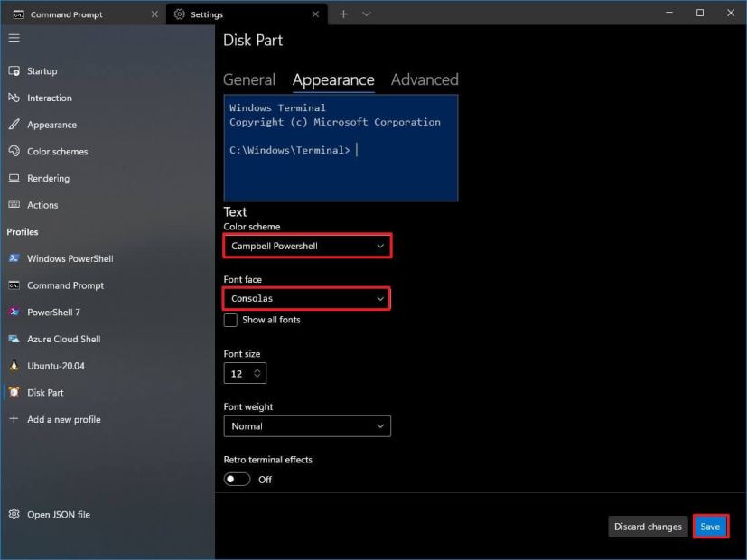Minimize the Windows Terminal window
Screen dimensions: 747x560
pyautogui.click(x=669, y=13)
